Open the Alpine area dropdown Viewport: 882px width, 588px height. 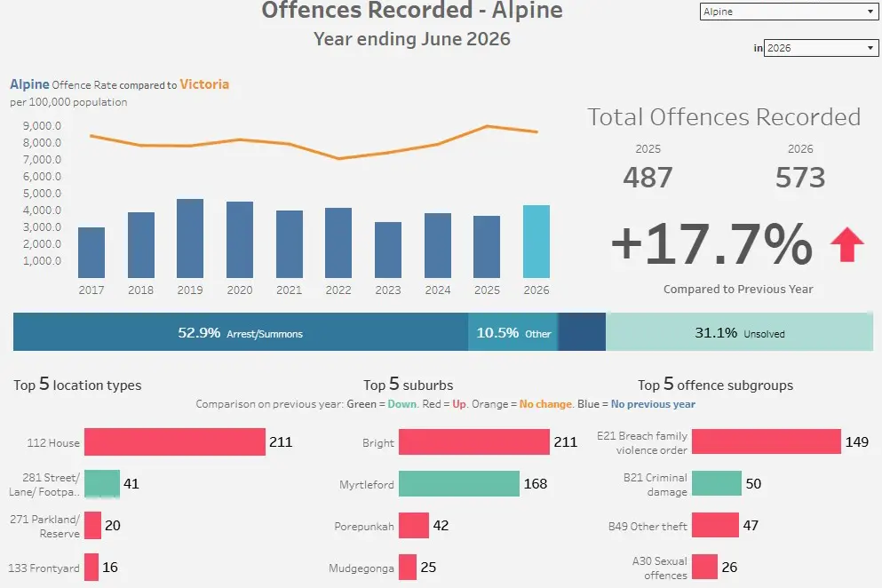point(789,12)
